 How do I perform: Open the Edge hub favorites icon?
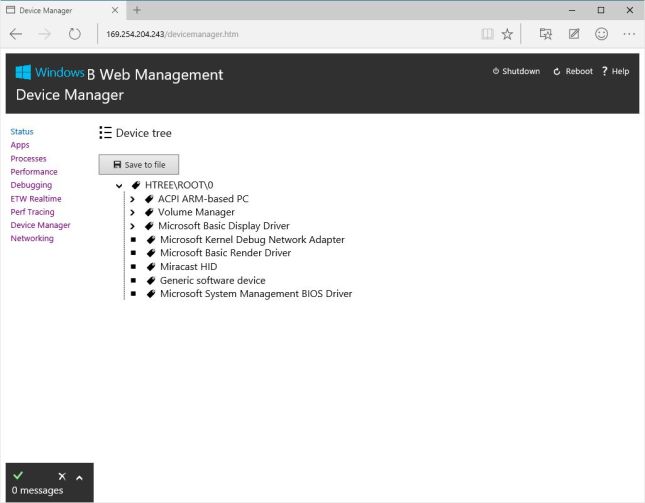(x=546, y=34)
